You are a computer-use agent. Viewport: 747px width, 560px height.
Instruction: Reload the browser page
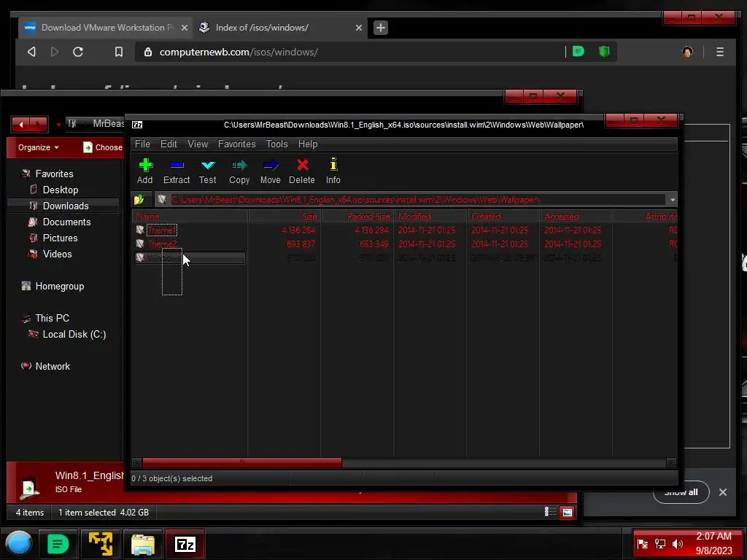[x=78, y=52]
